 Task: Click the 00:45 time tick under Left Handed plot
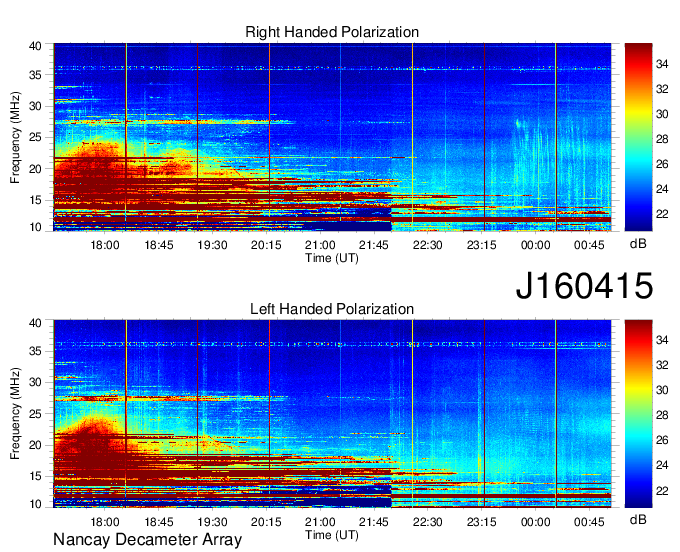click(589, 522)
